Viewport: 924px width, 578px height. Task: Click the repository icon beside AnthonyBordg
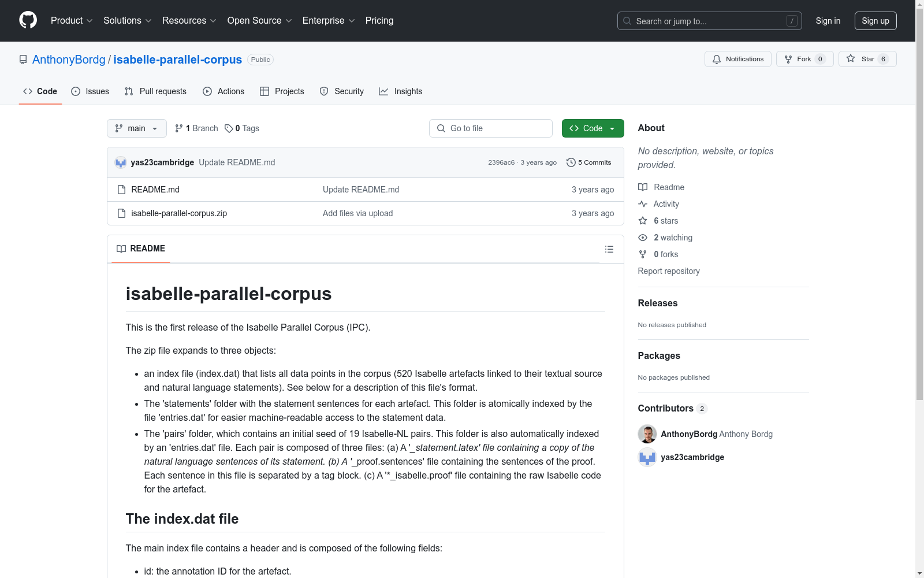click(x=23, y=60)
